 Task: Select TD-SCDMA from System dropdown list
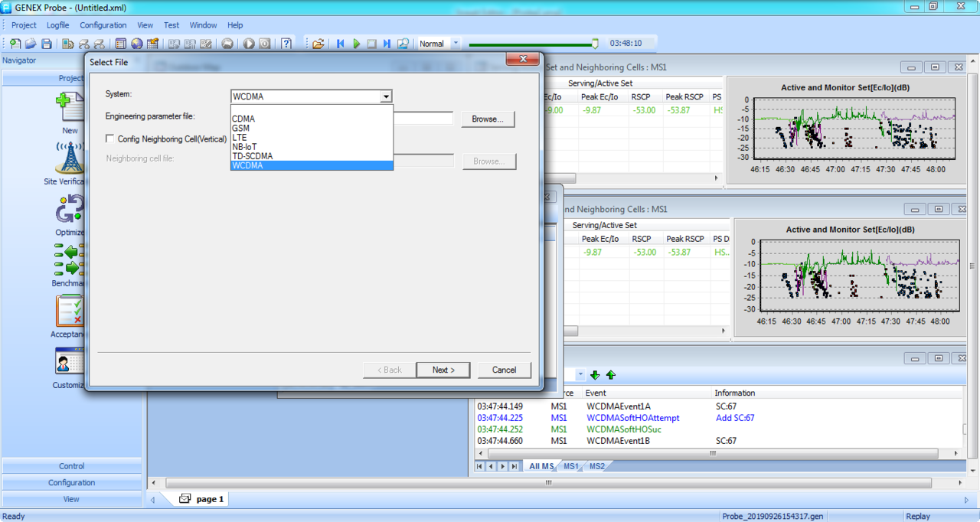click(x=312, y=155)
